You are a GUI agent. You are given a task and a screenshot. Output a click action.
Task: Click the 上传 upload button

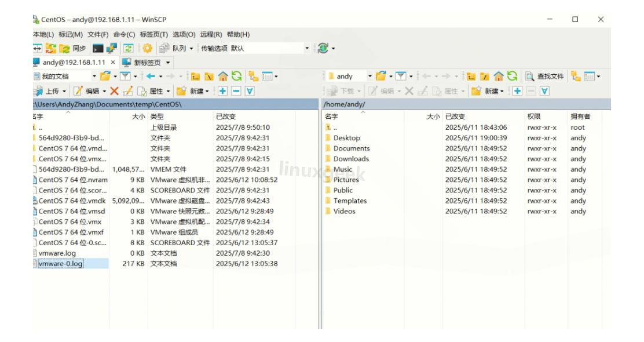point(47,91)
